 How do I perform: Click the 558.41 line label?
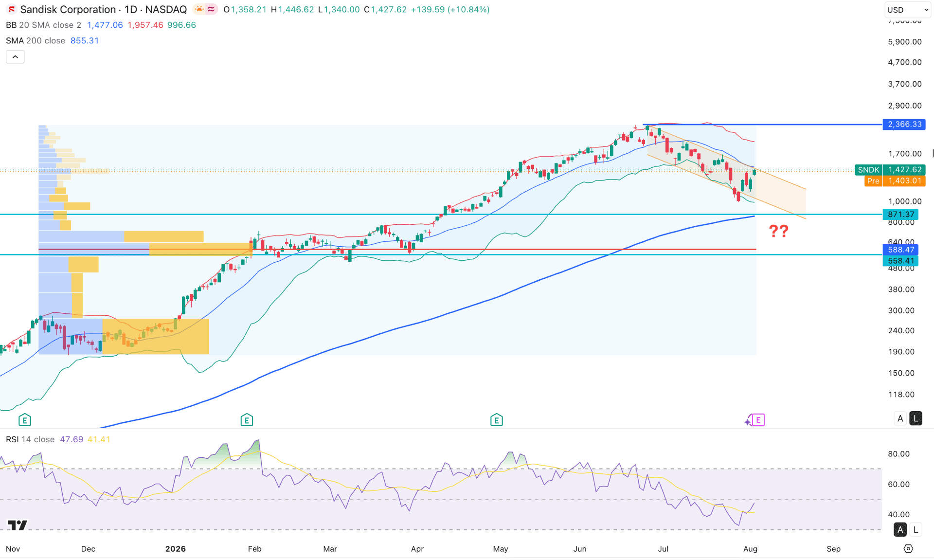point(901,261)
